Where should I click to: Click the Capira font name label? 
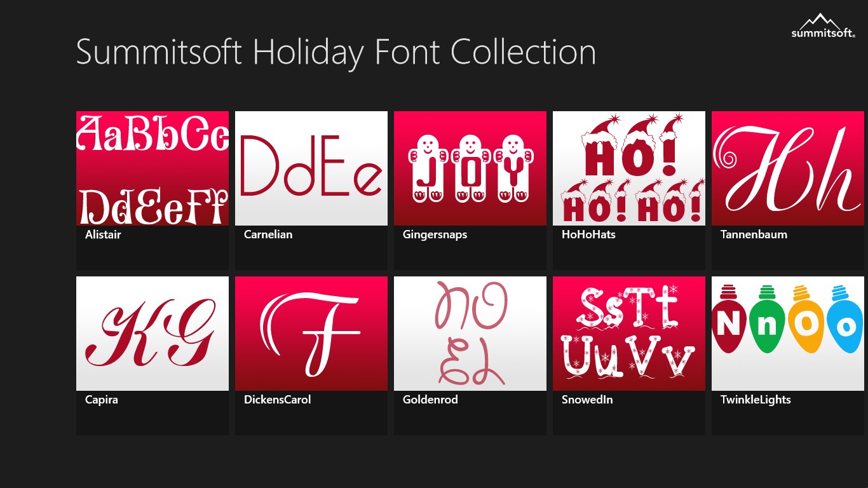[102, 400]
